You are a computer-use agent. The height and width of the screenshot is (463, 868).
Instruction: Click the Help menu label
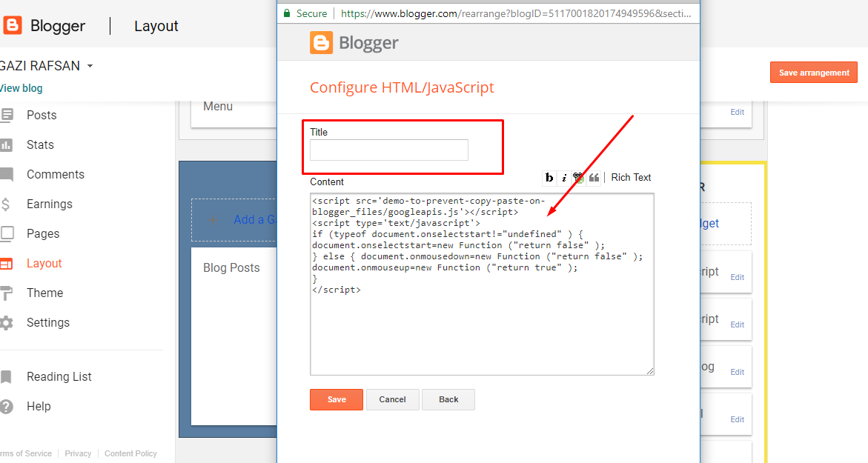(x=39, y=407)
